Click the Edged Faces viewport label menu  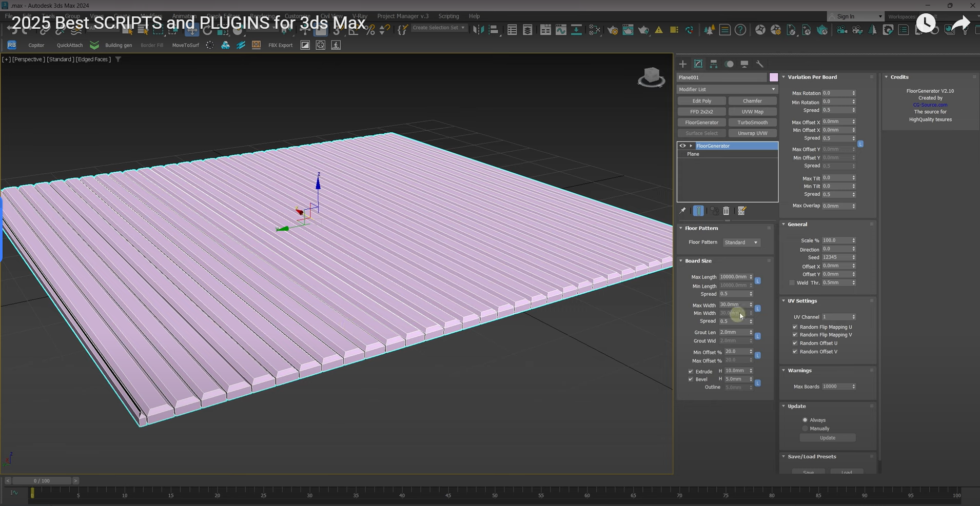(x=93, y=59)
